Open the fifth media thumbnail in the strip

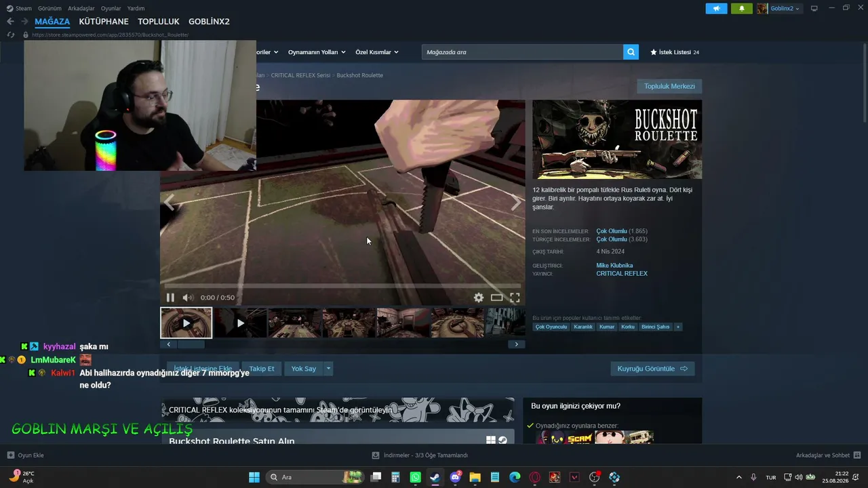(x=403, y=323)
